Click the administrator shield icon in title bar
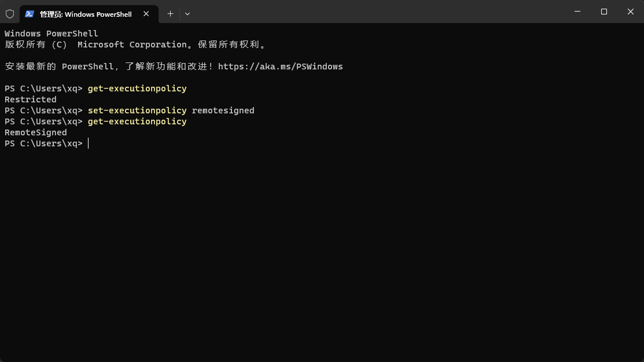Image resolution: width=644 pixels, height=362 pixels. pyautogui.click(x=10, y=14)
